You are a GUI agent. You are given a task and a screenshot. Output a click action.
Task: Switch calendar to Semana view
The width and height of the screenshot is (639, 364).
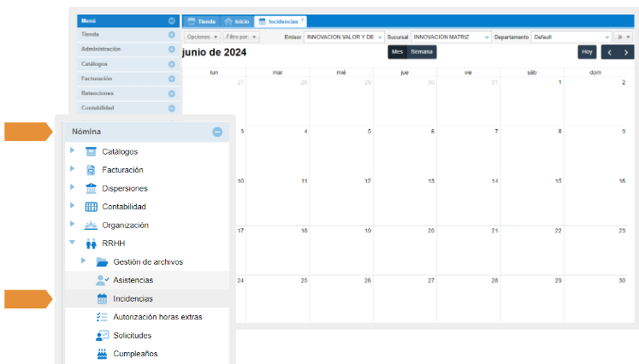coord(422,52)
